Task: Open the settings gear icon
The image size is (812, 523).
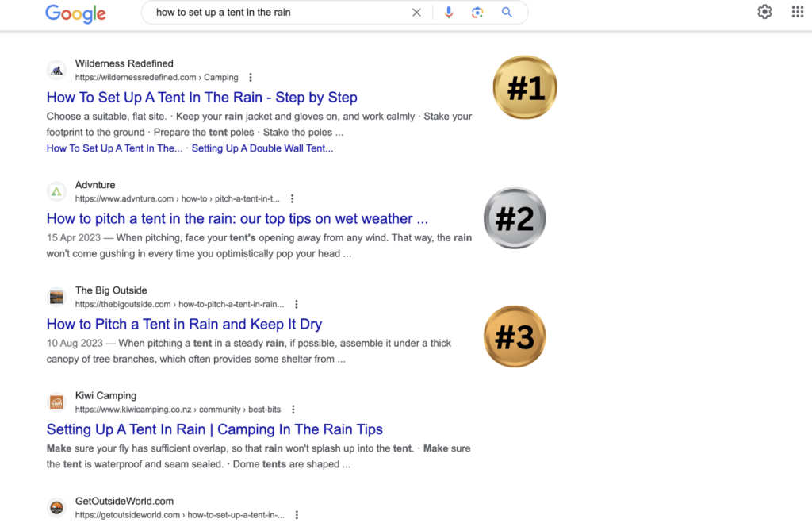Action: [x=765, y=12]
